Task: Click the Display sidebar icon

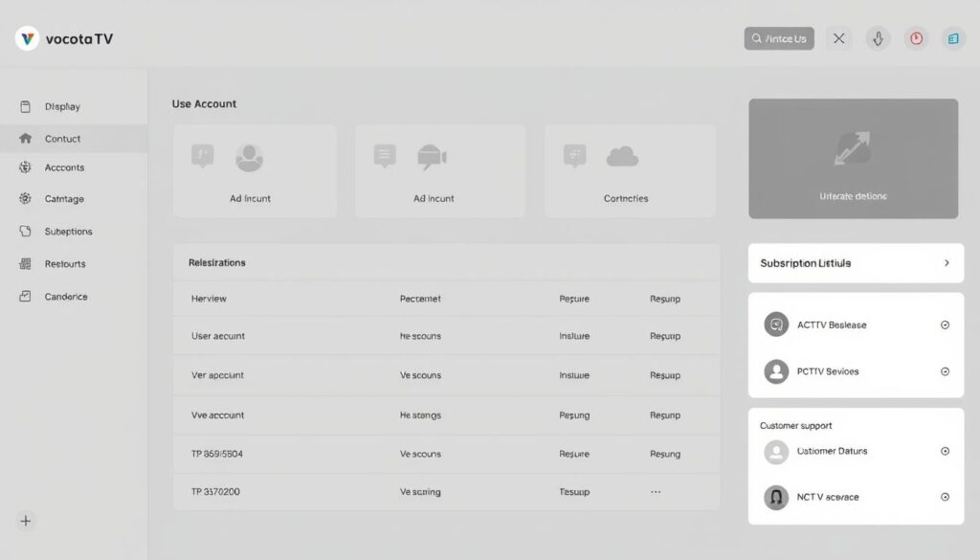Action: click(x=25, y=107)
